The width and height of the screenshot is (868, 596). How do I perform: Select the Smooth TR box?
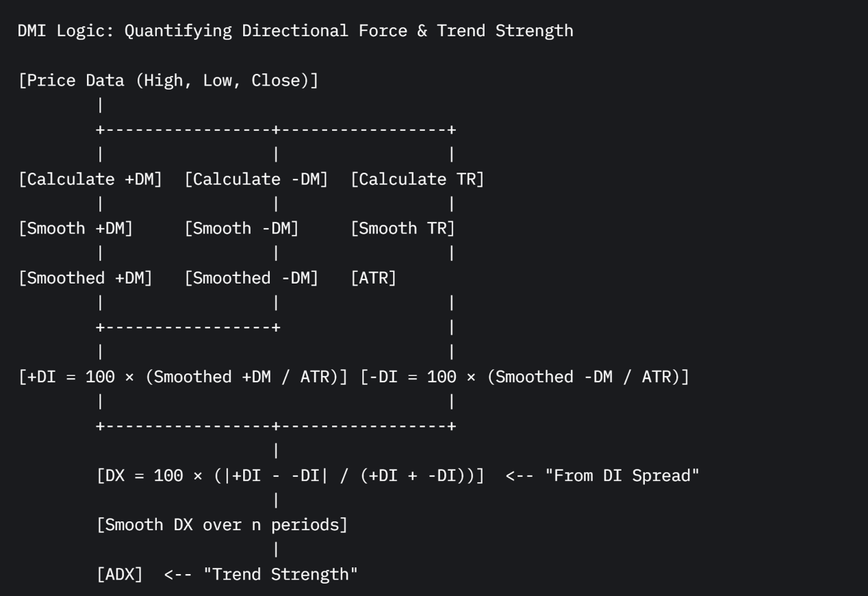[x=403, y=228]
